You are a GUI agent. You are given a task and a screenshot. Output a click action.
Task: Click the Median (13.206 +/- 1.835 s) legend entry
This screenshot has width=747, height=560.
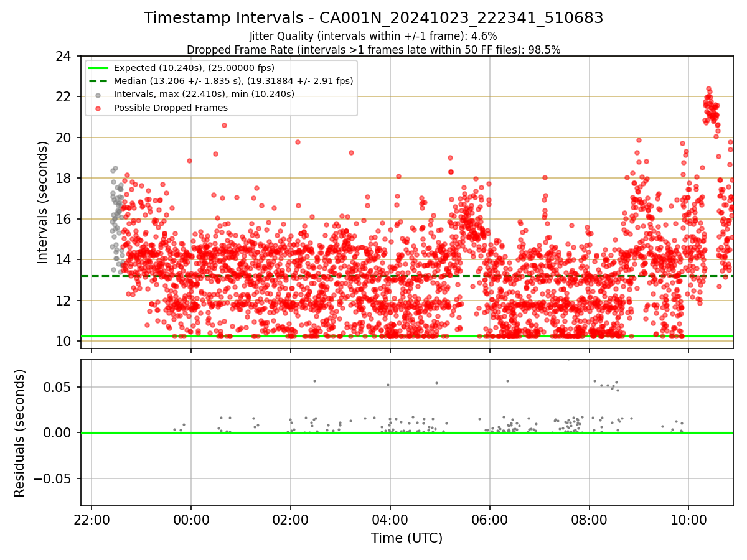pos(233,81)
